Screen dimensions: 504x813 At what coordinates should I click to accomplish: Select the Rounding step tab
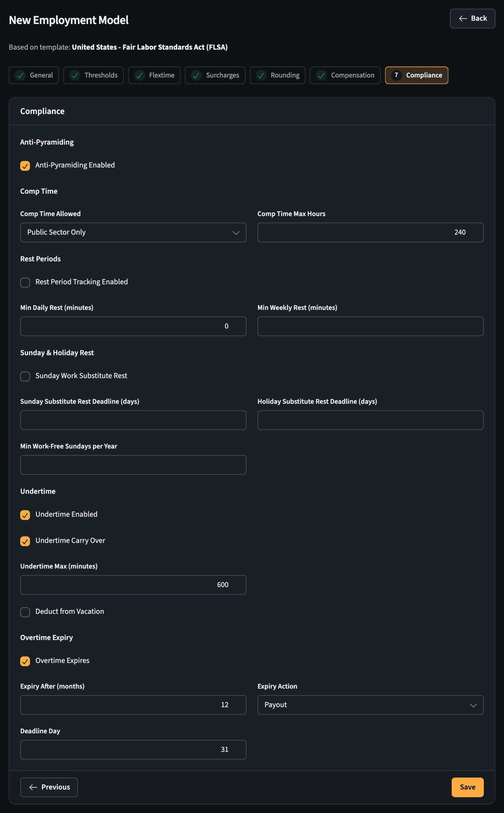click(x=277, y=75)
